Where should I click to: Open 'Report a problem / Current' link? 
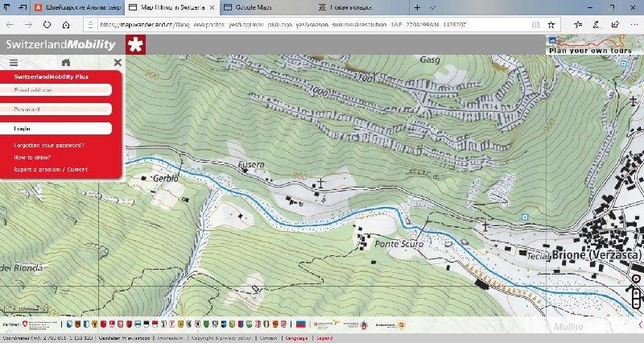pos(51,169)
